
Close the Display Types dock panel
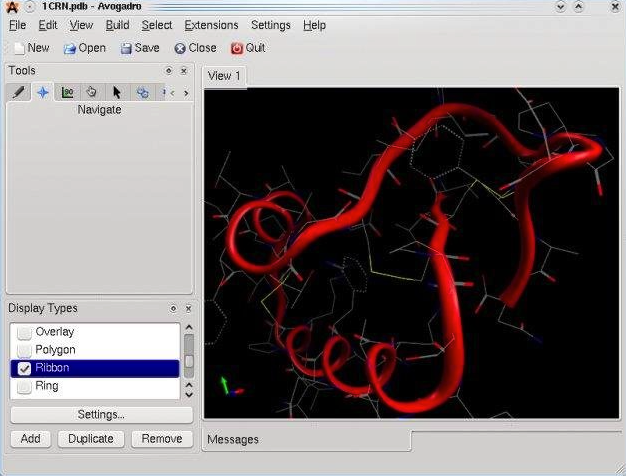(x=188, y=309)
